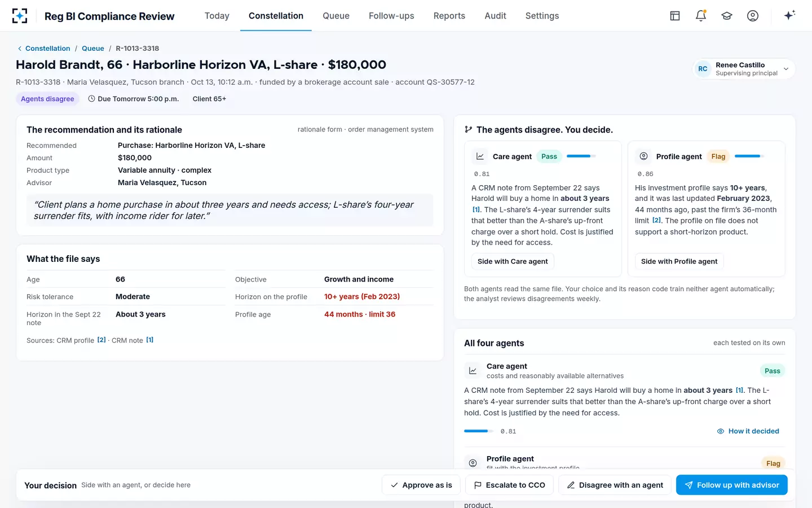Click the Profile agent icon under All four agents
Screen dimensions: 812x508
[x=473, y=463]
